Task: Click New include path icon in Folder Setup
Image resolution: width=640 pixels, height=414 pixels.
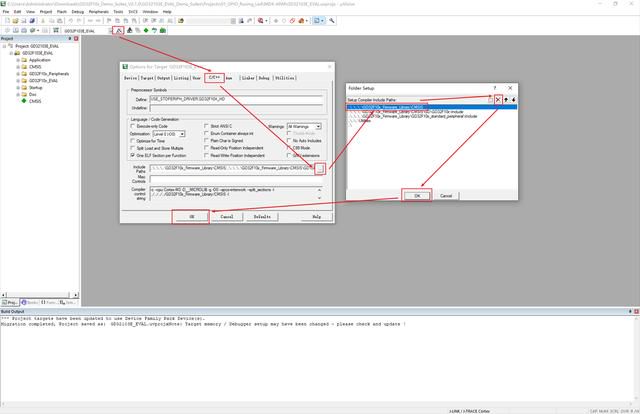Action: pos(490,100)
